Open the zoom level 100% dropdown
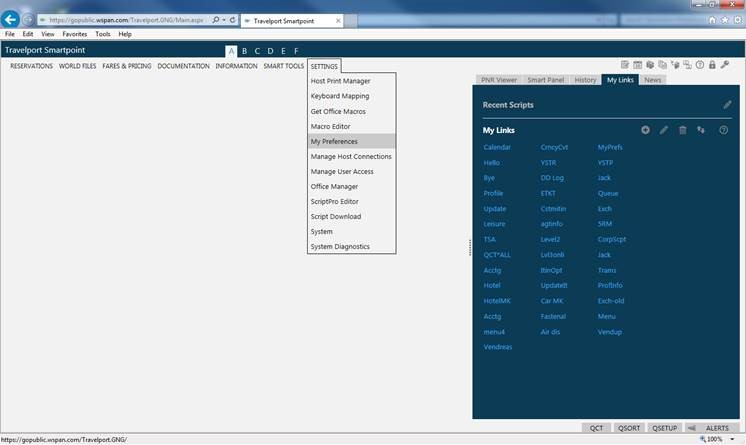 (x=732, y=439)
